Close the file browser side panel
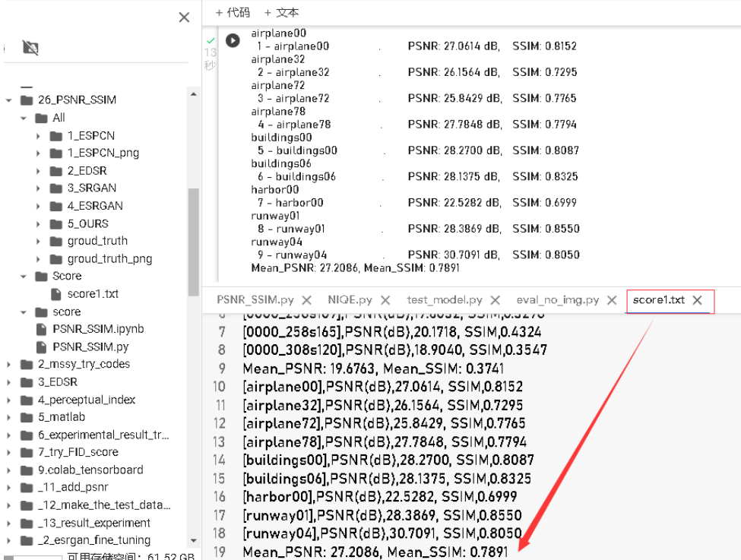The width and height of the screenshot is (741, 560). click(184, 17)
